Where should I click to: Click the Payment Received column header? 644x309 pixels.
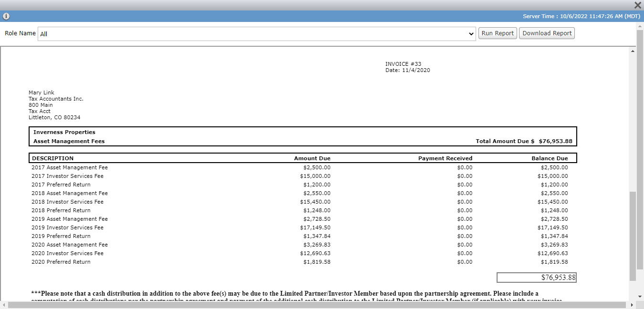pos(446,158)
